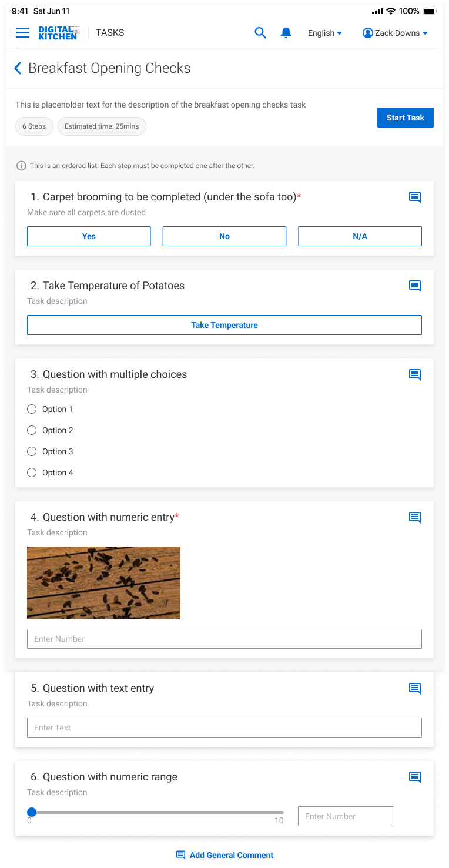Image resolution: width=449 pixels, height=868 pixels.
Task: Click the pest droppings image thumbnail
Action: pyautogui.click(x=103, y=583)
